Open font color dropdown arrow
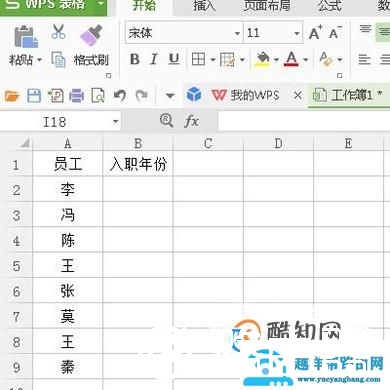Image resolution: width=390 pixels, height=390 pixels. click(x=305, y=60)
